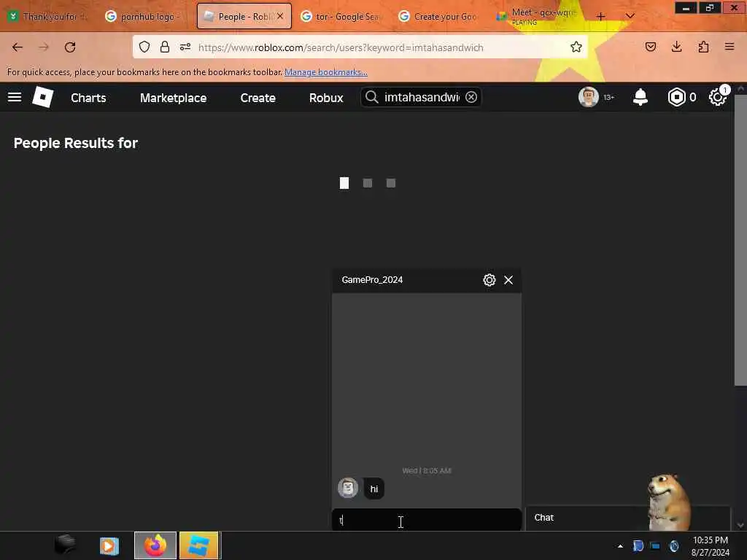Image resolution: width=747 pixels, height=560 pixels.
Task: Open Firefox extensions puzzle icon
Action: click(703, 47)
